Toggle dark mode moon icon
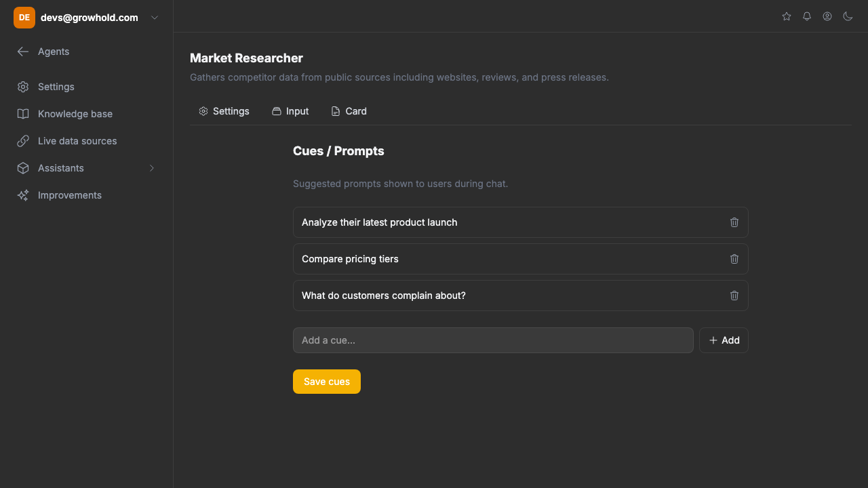The image size is (868, 488). point(848,16)
